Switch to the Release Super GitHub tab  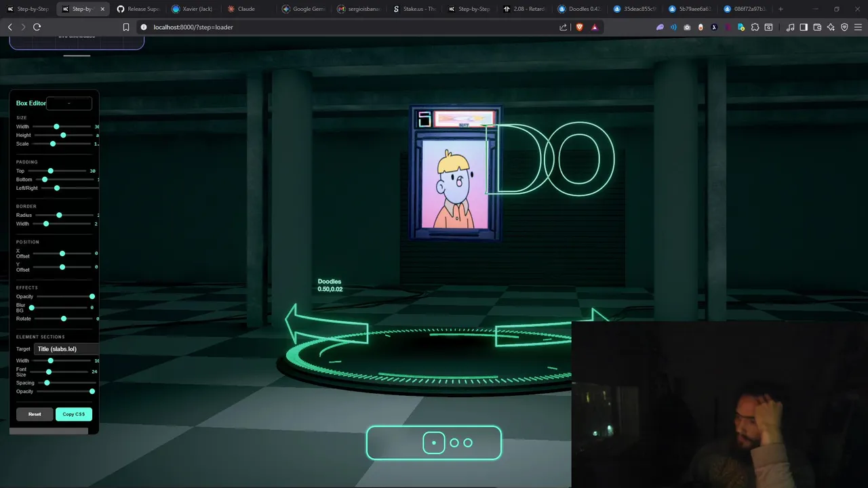[138, 9]
